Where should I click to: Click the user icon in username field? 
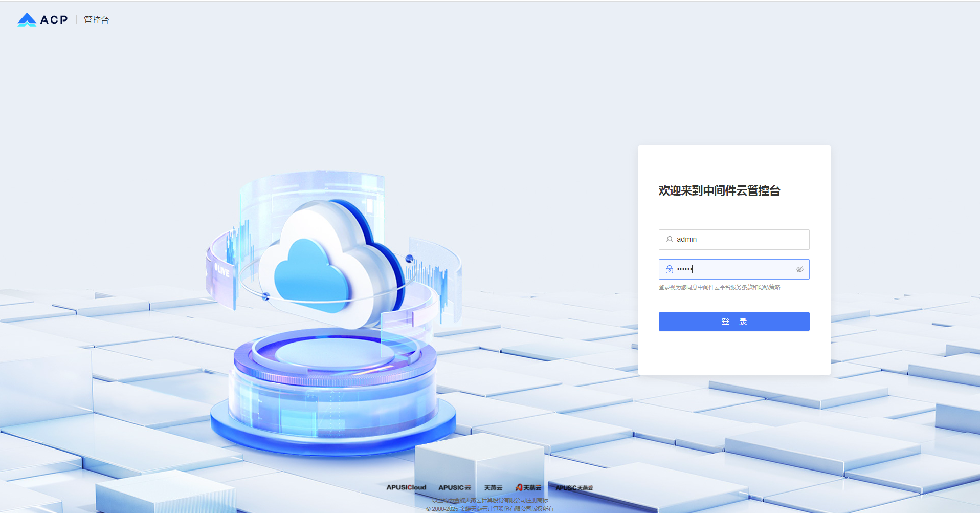click(669, 239)
